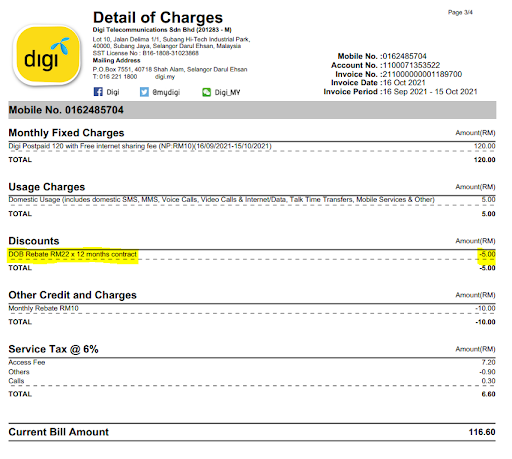
Task: Click the Twitter icon beside @mydigi
Action: [144, 92]
